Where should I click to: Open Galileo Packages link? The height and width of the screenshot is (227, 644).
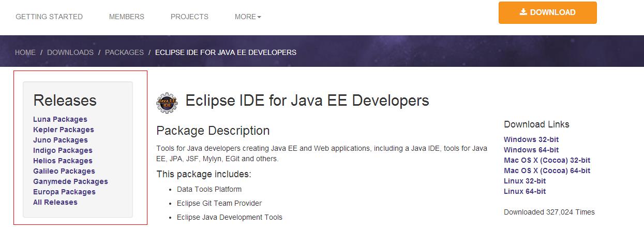pos(64,171)
